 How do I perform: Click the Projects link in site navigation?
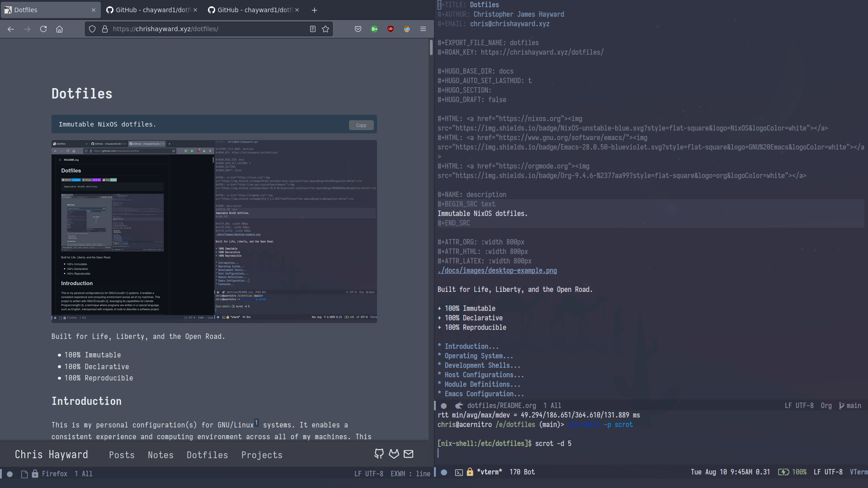pos(261,454)
